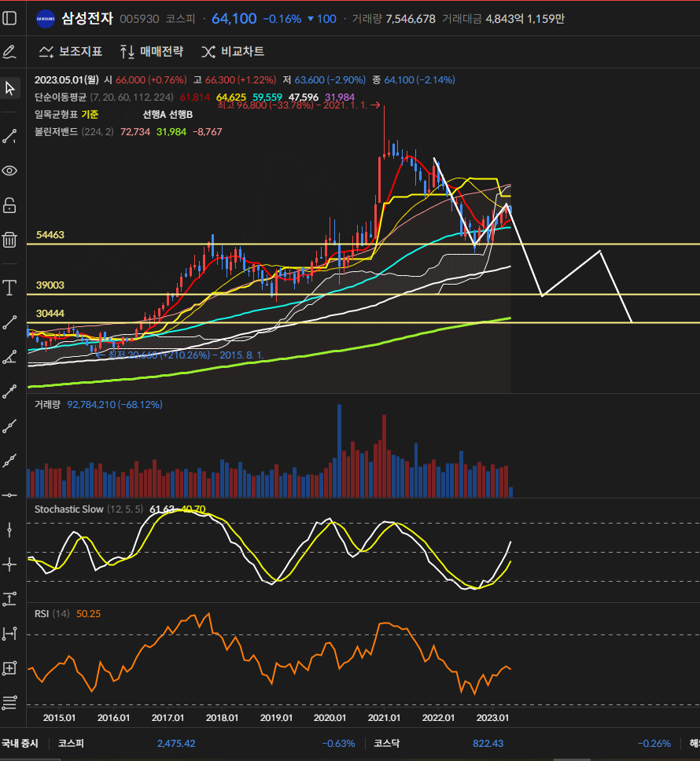Click the 기준 Ichimoku base line label
The width and height of the screenshot is (700, 761).
click(x=90, y=114)
